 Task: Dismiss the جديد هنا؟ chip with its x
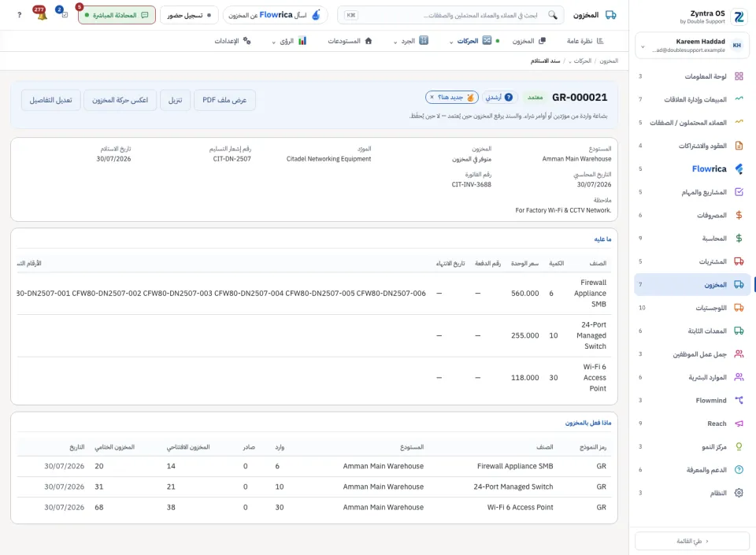pyautogui.click(x=432, y=98)
